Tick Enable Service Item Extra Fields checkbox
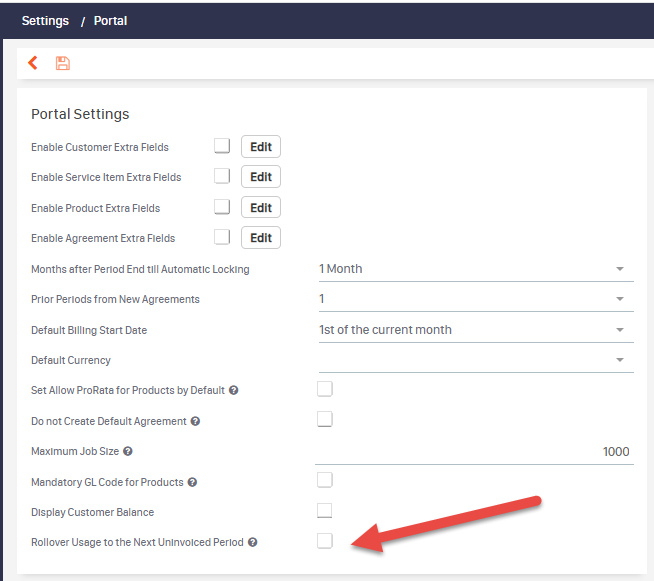 (x=222, y=176)
